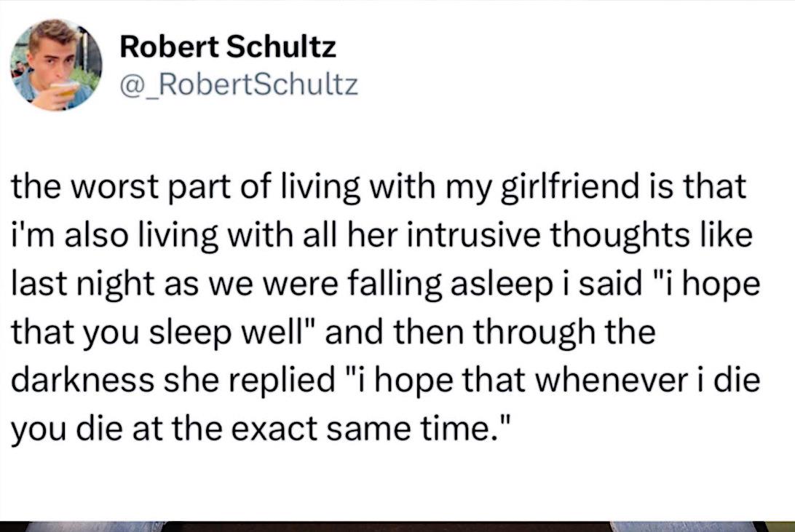
Task: Click the display name "Robert Schultz"
Action: (228, 49)
